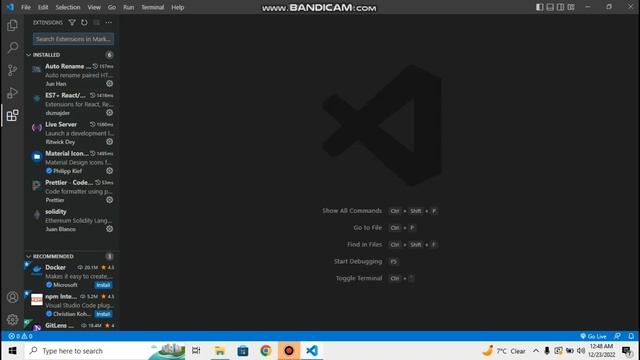This screenshot has height=360, width=640.
Task: Install the Docker extension
Action: point(103,285)
